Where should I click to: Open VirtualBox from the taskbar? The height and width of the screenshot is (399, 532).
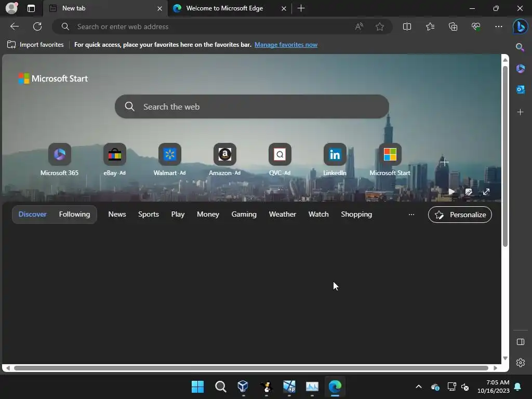coord(243,387)
